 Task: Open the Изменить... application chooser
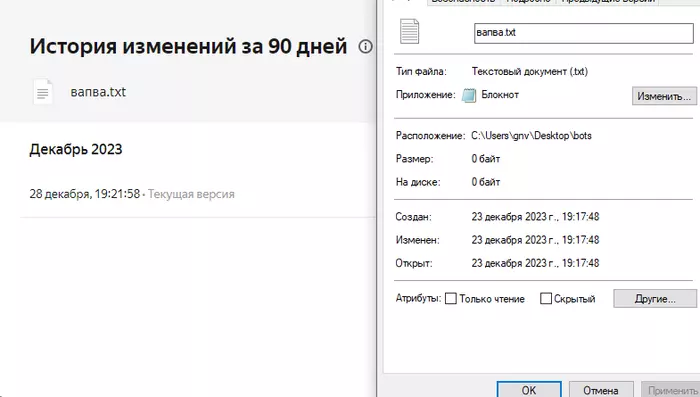click(664, 96)
